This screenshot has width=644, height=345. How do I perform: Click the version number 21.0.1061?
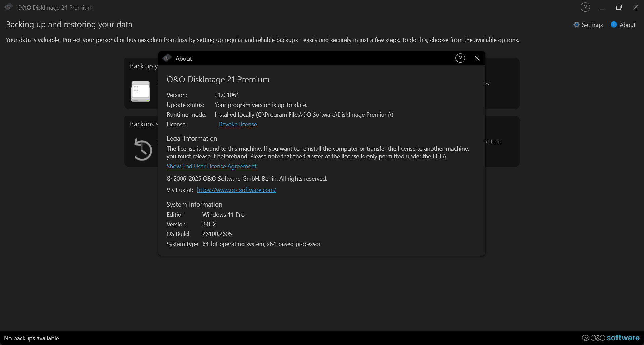(x=227, y=95)
